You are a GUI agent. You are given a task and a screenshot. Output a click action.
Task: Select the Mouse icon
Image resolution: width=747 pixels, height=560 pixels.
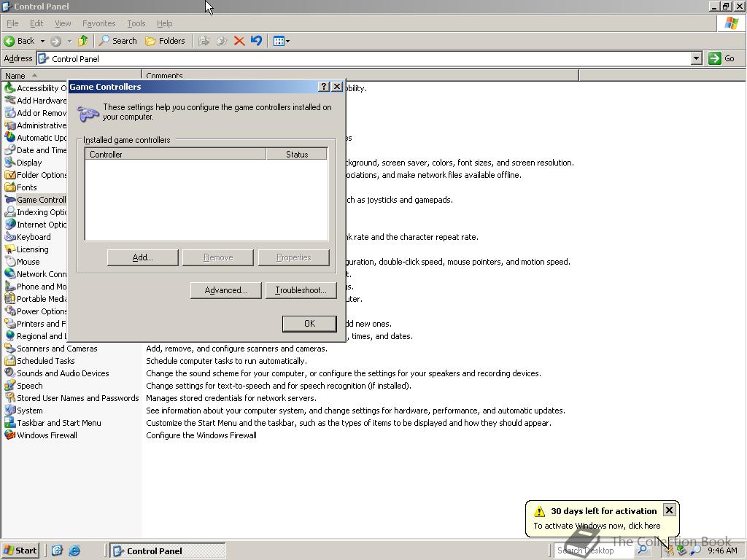[9, 262]
